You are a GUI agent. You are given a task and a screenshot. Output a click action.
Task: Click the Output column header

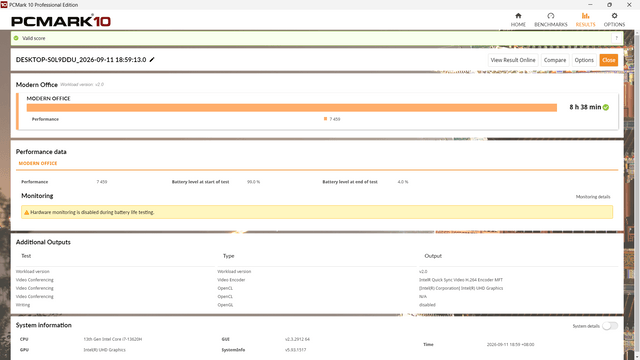(x=433, y=256)
